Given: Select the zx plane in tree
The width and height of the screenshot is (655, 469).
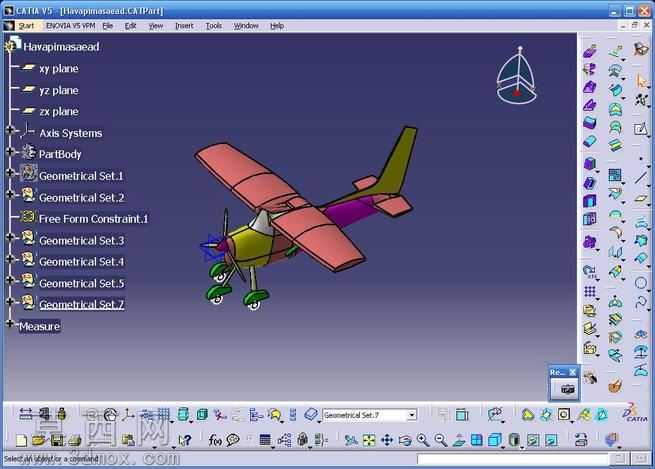Looking at the screenshot, I should (59, 112).
